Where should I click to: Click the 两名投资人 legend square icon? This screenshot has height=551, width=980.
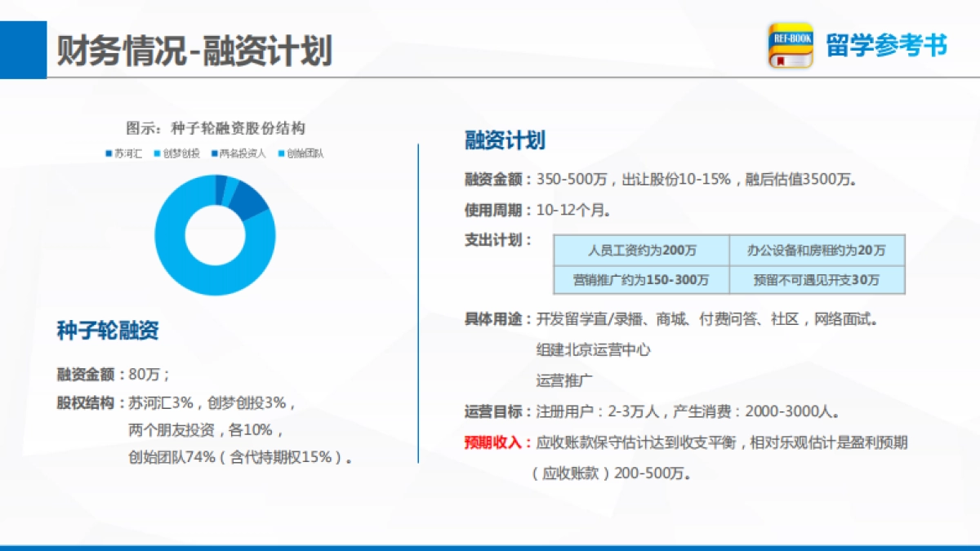click(214, 153)
